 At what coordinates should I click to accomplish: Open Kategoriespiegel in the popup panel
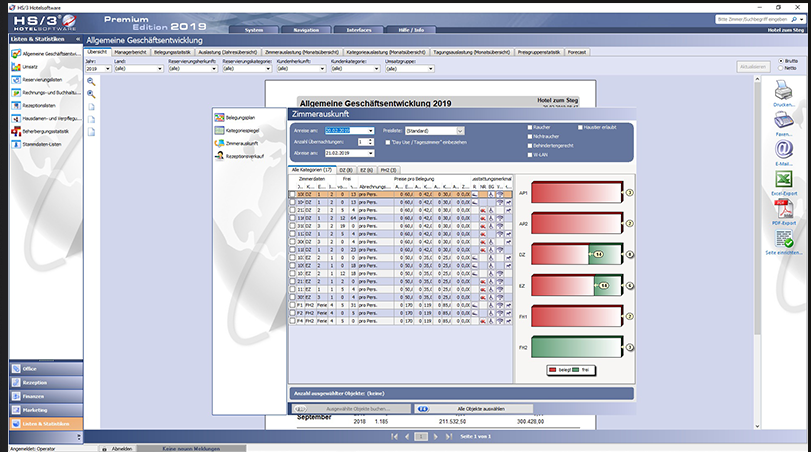[x=237, y=131]
